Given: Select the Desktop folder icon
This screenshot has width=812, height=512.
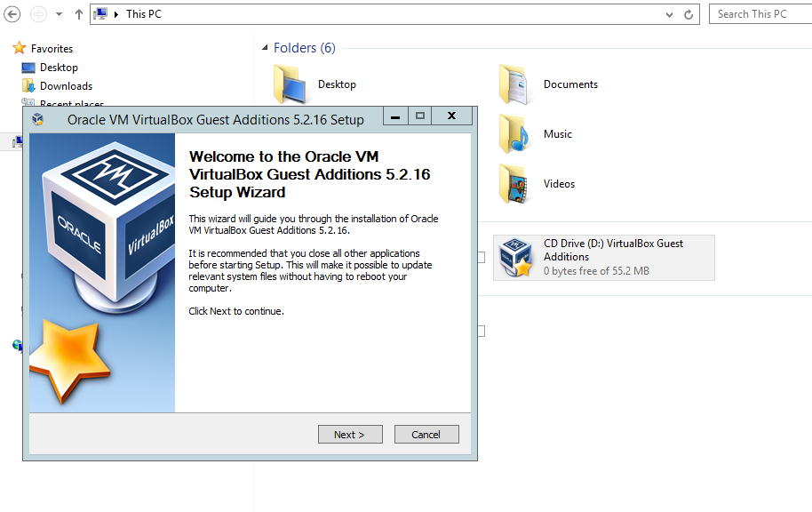Looking at the screenshot, I should (289, 84).
